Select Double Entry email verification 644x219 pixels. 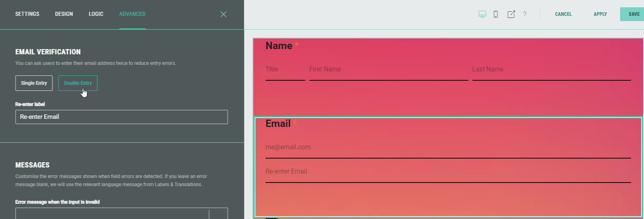(78, 83)
